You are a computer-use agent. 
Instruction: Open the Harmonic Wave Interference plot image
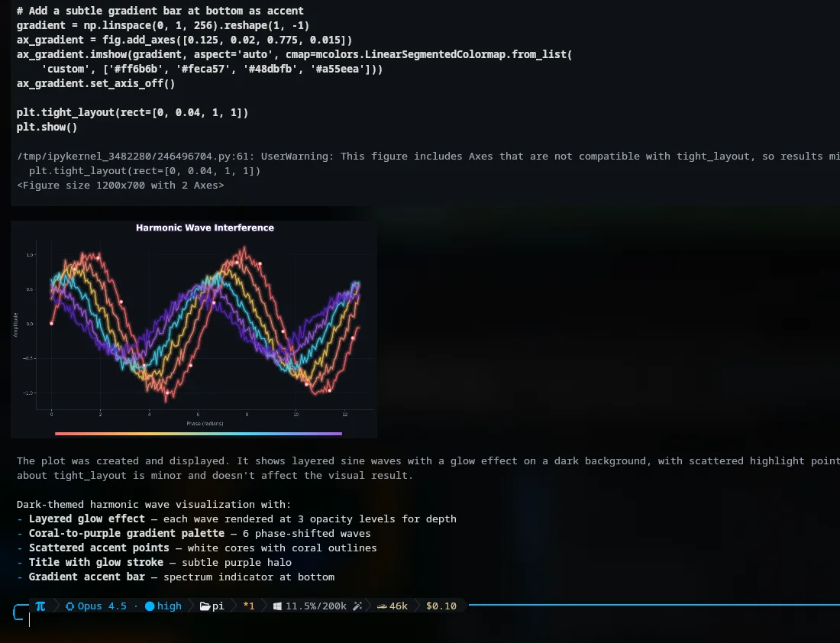[x=194, y=328]
